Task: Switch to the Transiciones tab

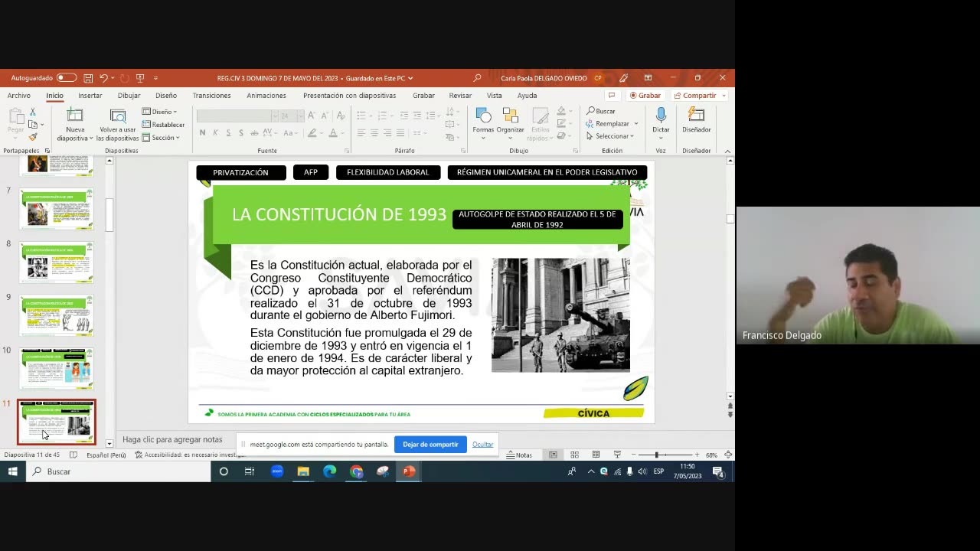Action: [211, 96]
